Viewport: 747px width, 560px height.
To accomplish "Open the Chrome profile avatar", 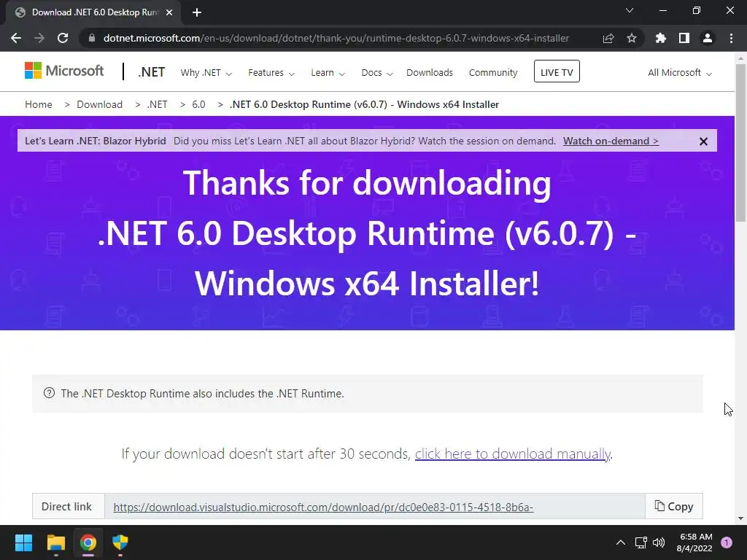I will pyautogui.click(x=708, y=38).
